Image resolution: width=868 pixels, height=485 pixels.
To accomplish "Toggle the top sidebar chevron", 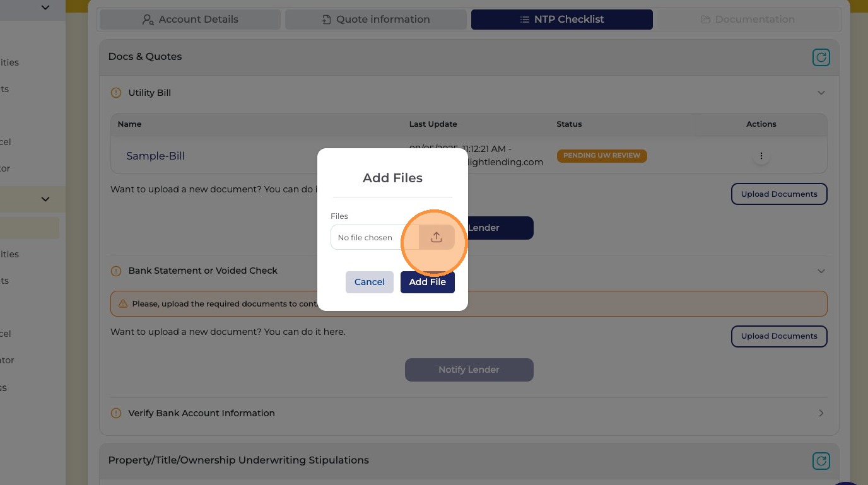I will (45, 8).
